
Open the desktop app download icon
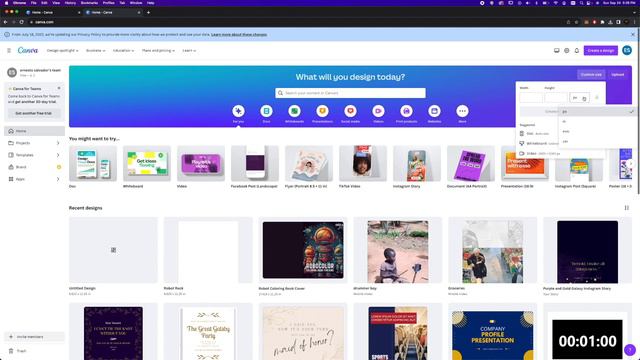click(x=556, y=51)
